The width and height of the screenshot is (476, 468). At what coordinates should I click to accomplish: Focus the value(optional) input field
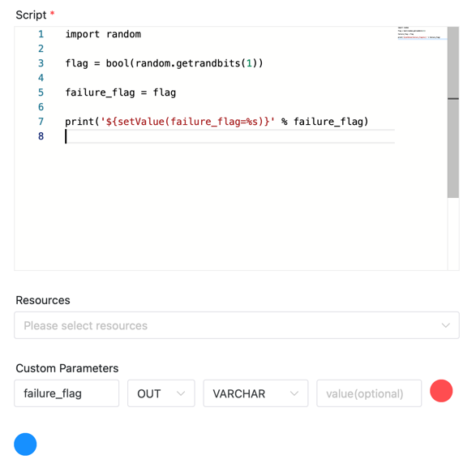(369, 393)
